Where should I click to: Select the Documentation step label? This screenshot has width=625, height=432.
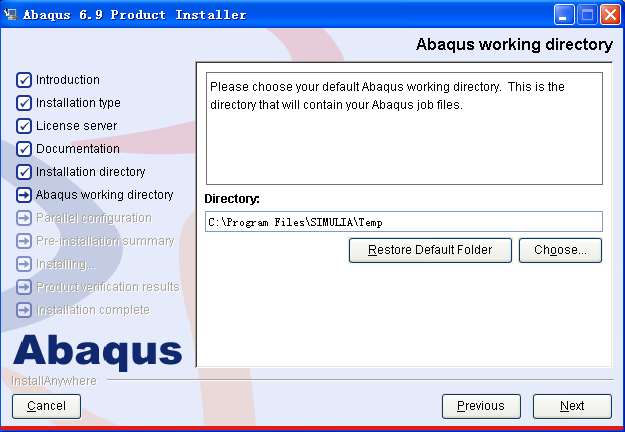(x=78, y=149)
